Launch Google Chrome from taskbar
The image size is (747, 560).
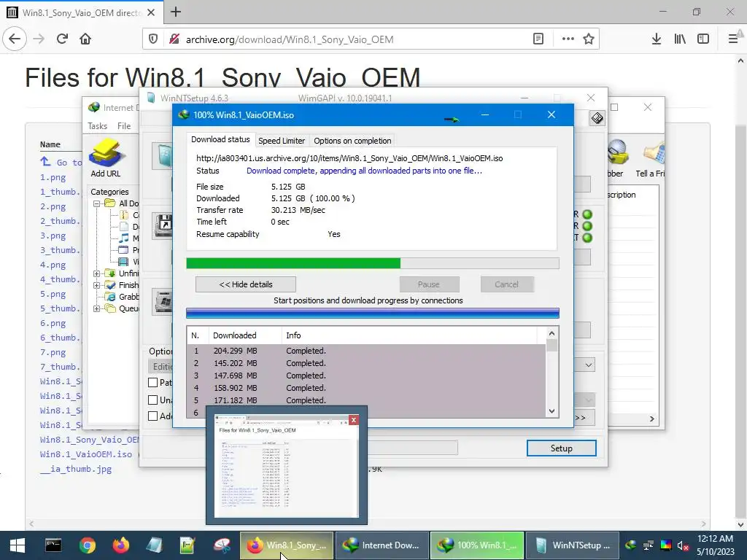coord(88,545)
